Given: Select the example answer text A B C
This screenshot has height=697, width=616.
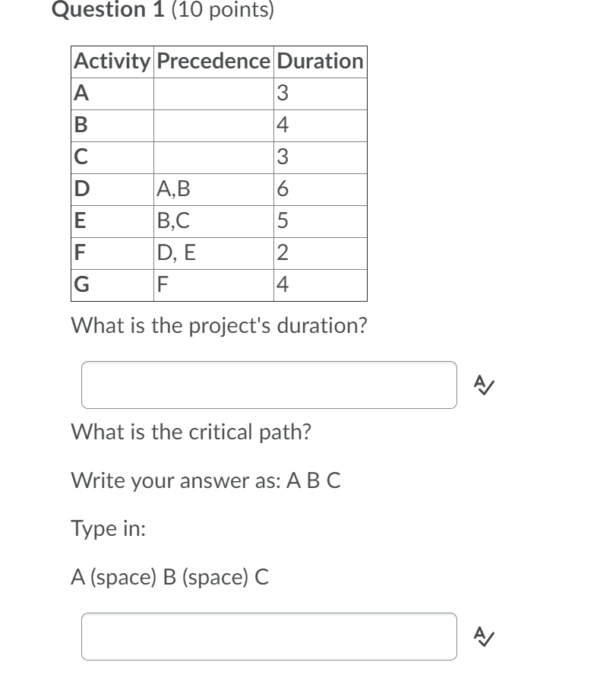Looking at the screenshot, I should [205, 480].
